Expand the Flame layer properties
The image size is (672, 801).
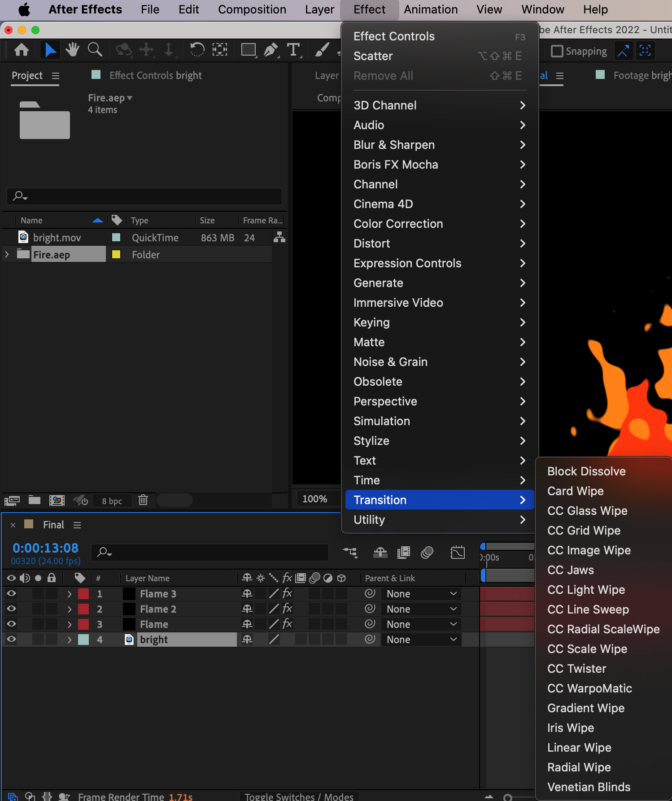tap(70, 624)
